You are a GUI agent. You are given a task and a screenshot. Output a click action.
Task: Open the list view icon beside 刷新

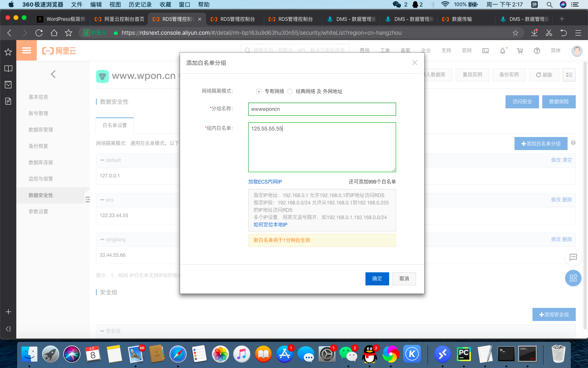[x=569, y=75]
